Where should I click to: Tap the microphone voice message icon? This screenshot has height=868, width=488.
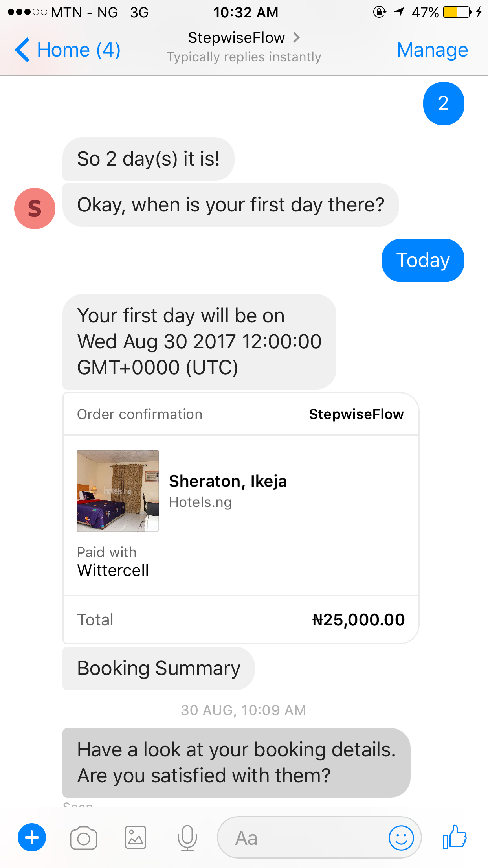[187, 838]
